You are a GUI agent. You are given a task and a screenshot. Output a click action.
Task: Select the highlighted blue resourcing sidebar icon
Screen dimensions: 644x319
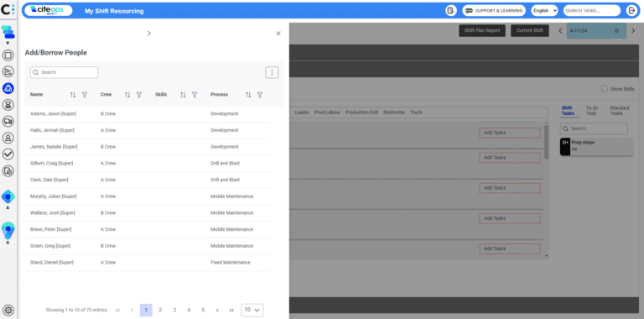(x=8, y=88)
